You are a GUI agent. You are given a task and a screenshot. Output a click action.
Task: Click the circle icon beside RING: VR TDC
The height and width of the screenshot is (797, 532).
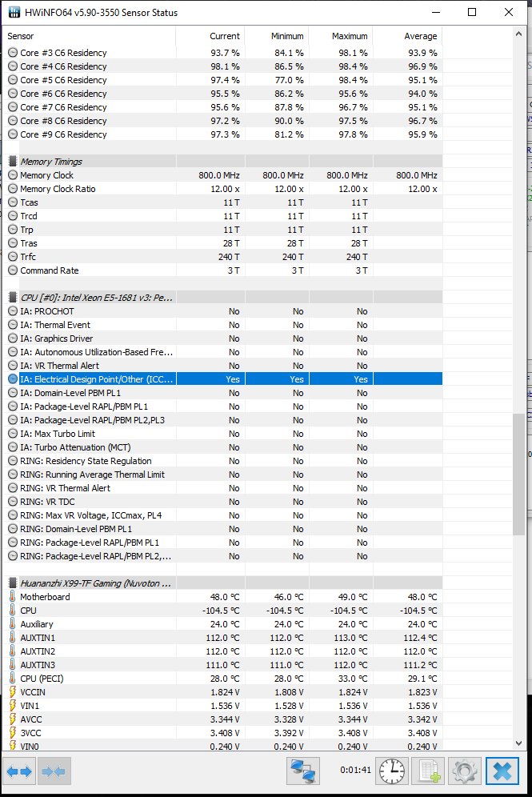coord(13,502)
